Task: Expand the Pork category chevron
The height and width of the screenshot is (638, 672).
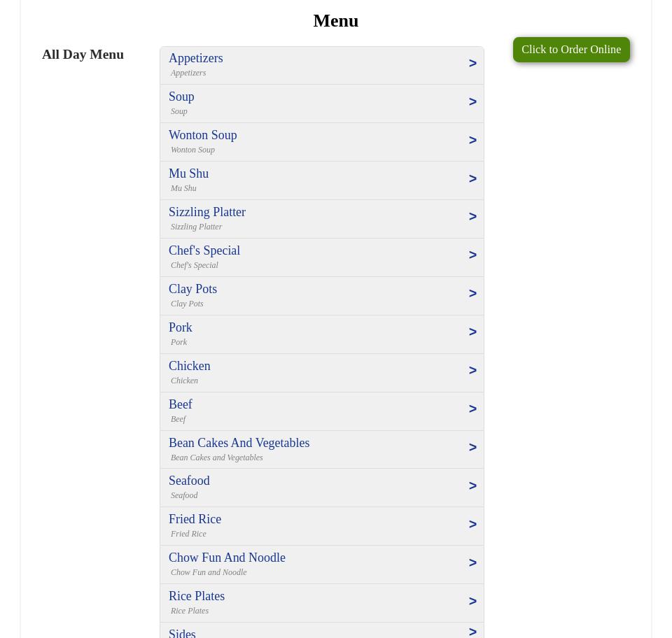Action: tap(472, 332)
